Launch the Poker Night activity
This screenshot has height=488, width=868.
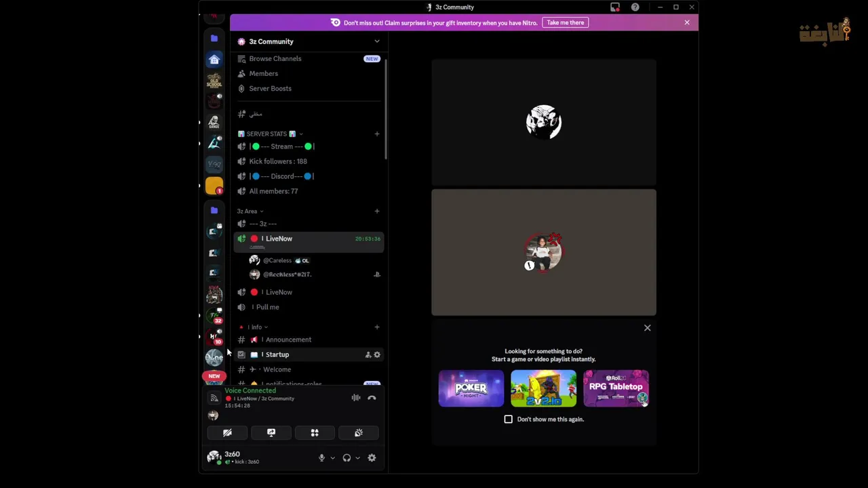click(471, 388)
